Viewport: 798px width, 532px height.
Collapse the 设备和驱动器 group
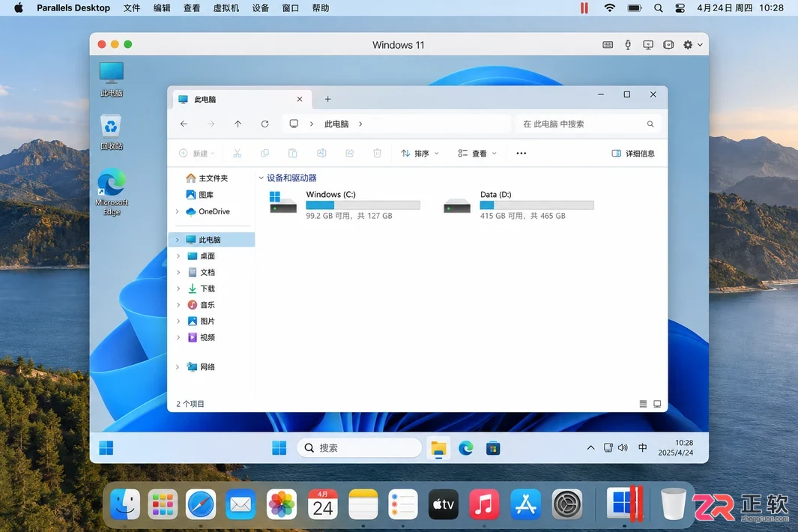pyautogui.click(x=261, y=178)
